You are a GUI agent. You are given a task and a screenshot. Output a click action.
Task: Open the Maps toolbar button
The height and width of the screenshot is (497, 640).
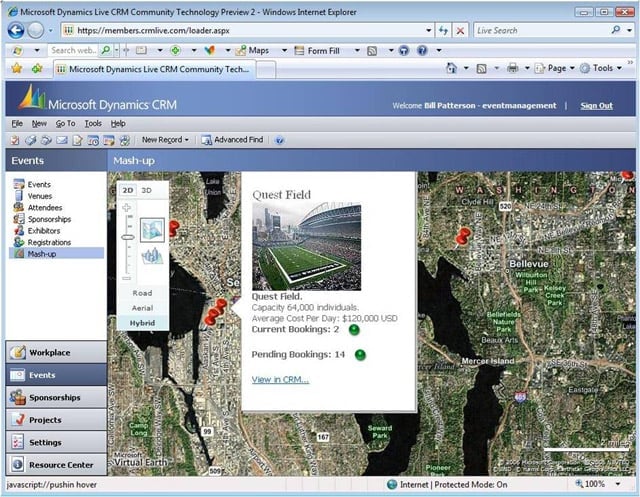click(x=253, y=51)
